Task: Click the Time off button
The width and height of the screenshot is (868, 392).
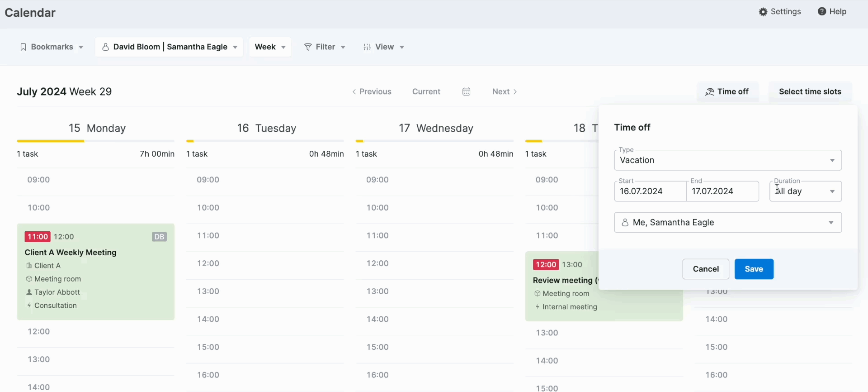Action: (x=728, y=92)
